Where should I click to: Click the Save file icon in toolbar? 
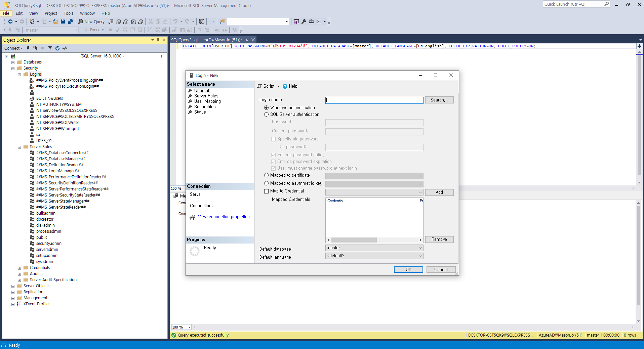click(63, 21)
